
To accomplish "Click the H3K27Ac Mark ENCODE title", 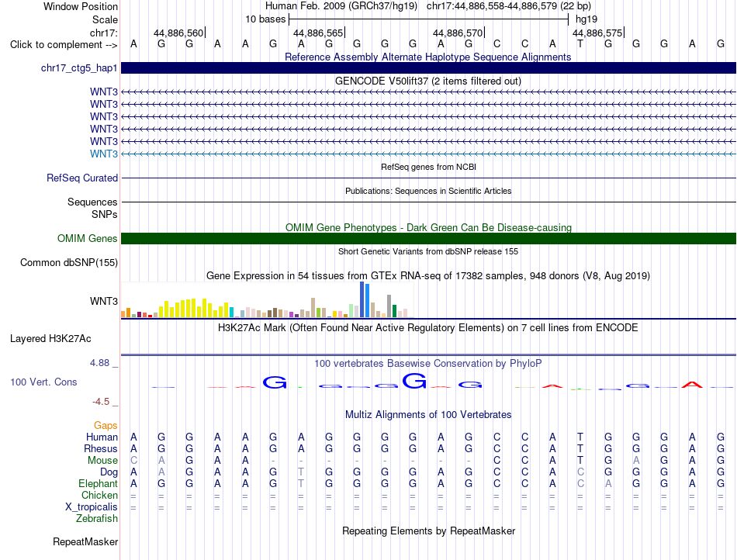I will pyautogui.click(x=427, y=327).
